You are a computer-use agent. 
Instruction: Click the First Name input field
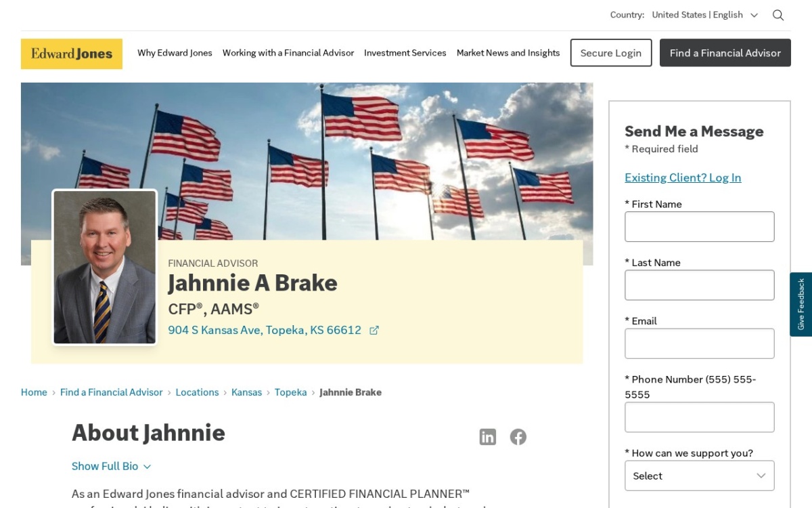coord(699,227)
